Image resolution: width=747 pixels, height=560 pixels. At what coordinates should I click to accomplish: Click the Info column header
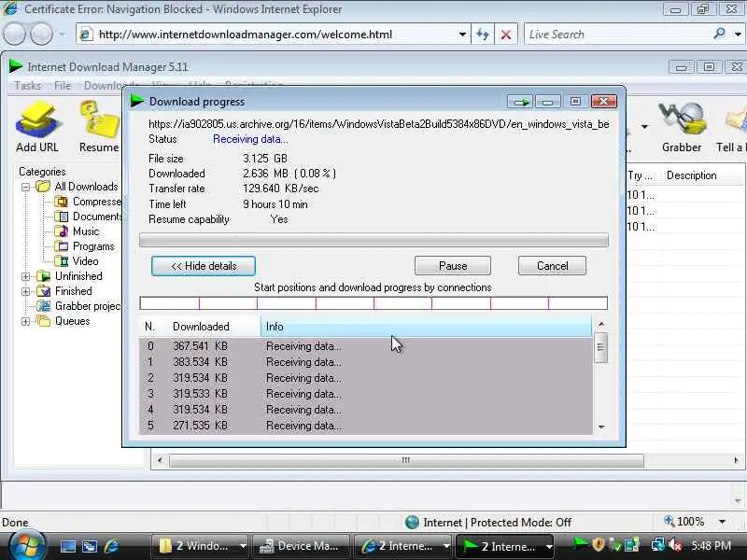point(426,327)
